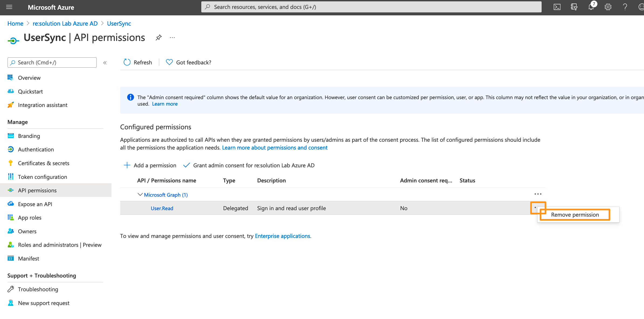Open the Overview menu item
The height and width of the screenshot is (319, 644).
(x=29, y=78)
